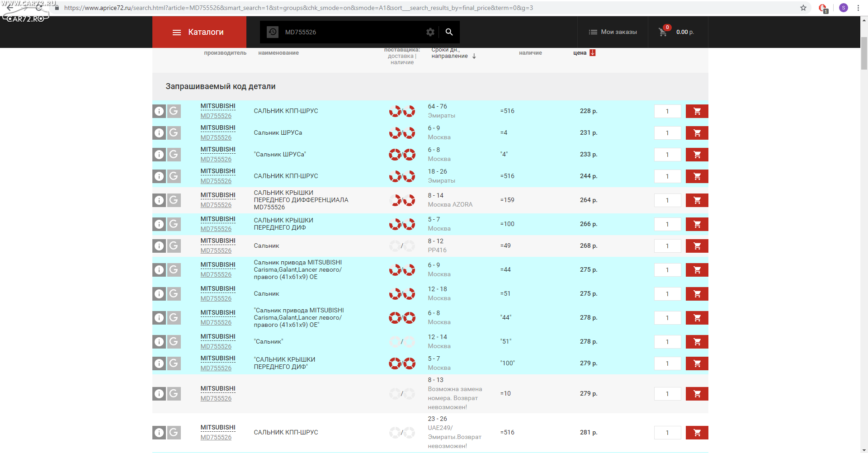Screen dimensions: 868x453
Task: Add the 268 р. item to cart
Action: pos(697,246)
